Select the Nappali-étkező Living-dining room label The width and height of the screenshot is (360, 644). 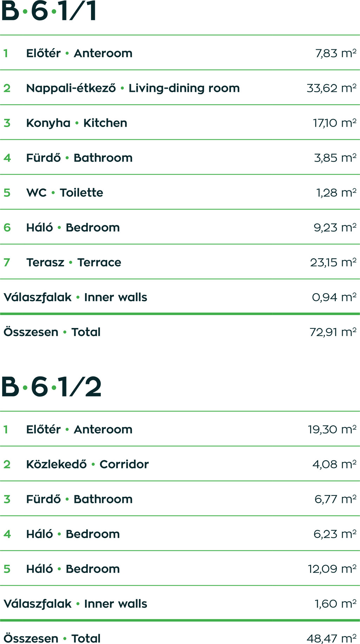[133, 88]
